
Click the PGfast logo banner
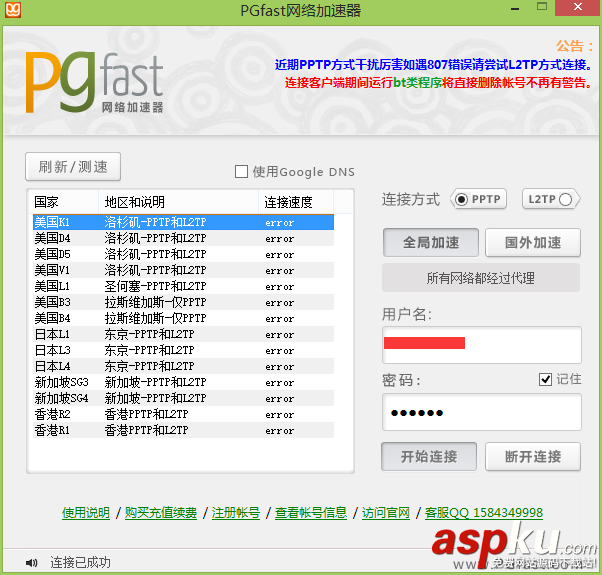point(95,83)
